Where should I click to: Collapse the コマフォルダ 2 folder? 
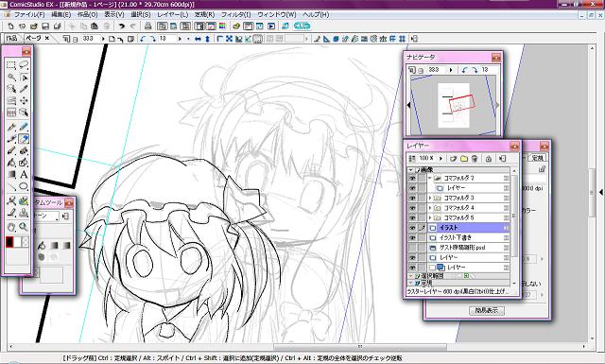(x=430, y=178)
